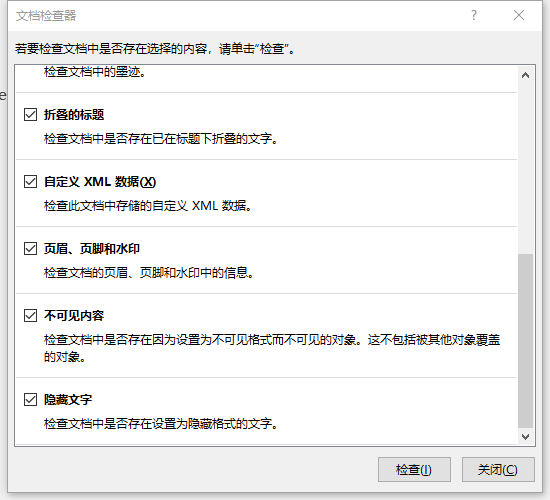The width and height of the screenshot is (550, 500).
Task: Click the 页眉、页脚和水印 label
Action: 92,249
